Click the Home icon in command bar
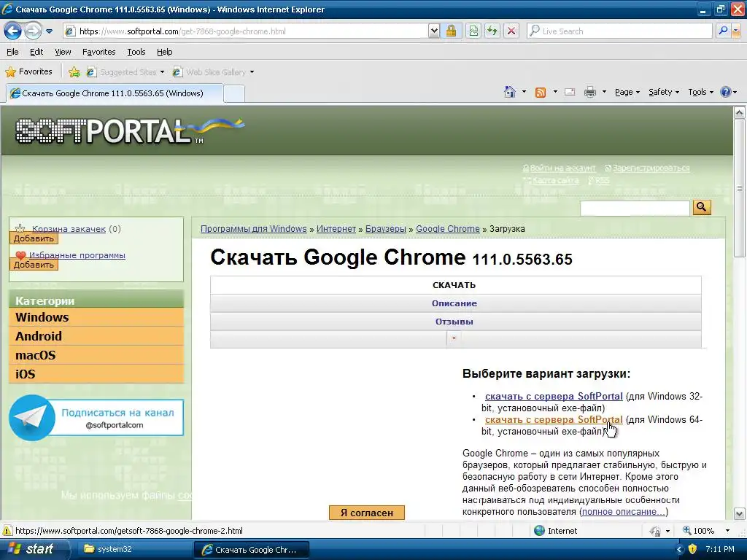Image resolution: width=747 pixels, height=560 pixels. click(x=510, y=92)
